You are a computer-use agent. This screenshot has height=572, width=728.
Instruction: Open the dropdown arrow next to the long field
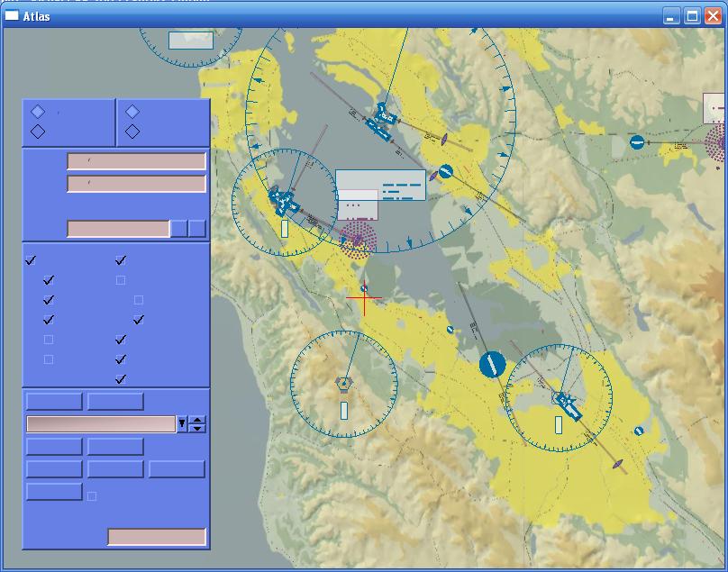(x=182, y=423)
